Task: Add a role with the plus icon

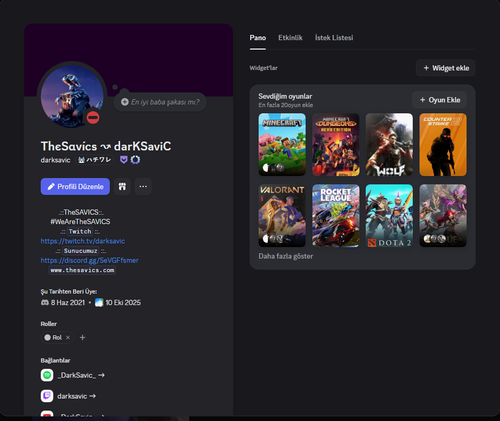Action: 82,338
